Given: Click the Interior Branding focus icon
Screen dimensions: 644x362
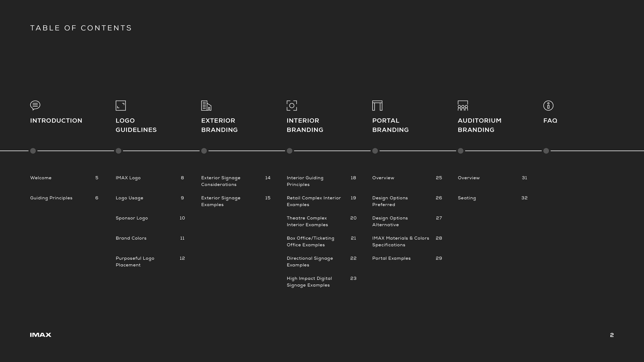Looking at the screenshot, I should [x=292, y=106].
